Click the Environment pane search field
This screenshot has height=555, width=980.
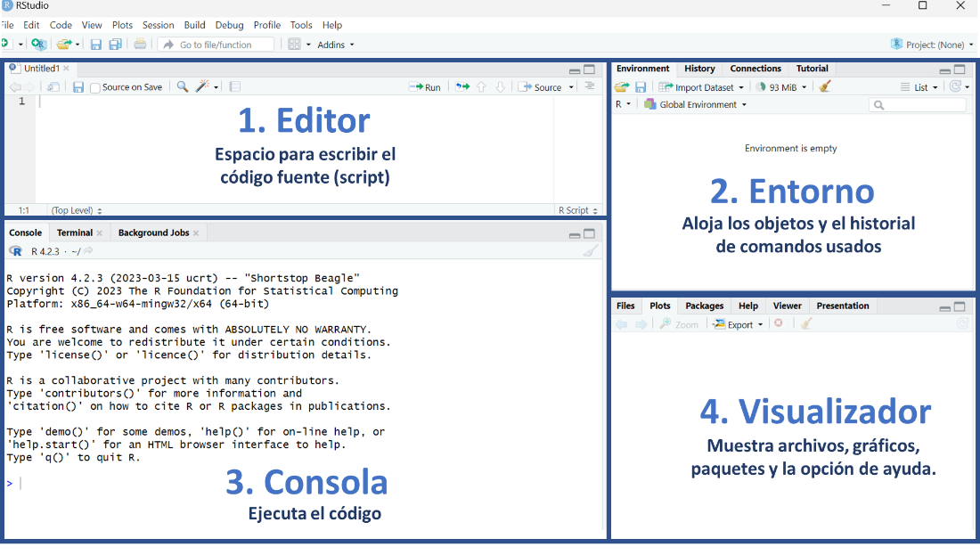pos(918,104)
